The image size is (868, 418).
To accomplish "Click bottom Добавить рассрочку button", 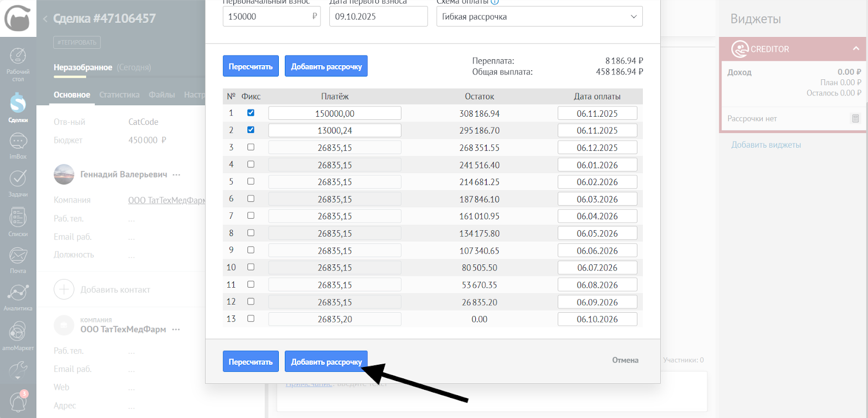I will 326,362.
